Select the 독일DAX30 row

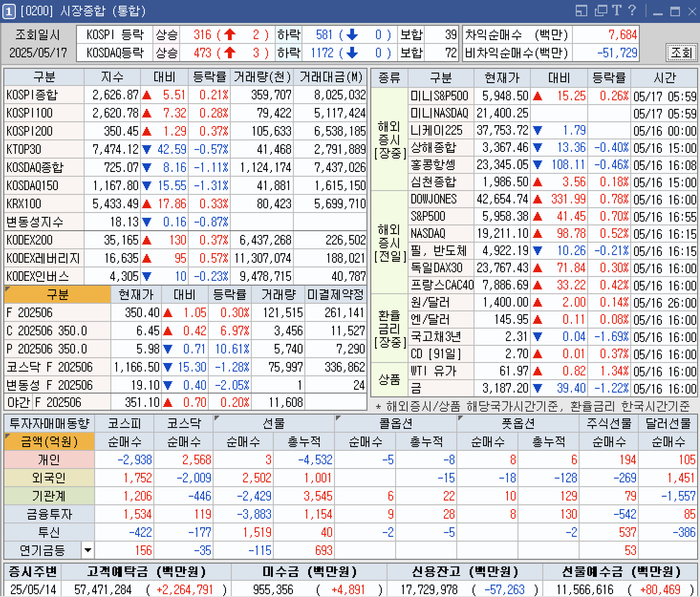pyautogui.click(x=553, y=268)
